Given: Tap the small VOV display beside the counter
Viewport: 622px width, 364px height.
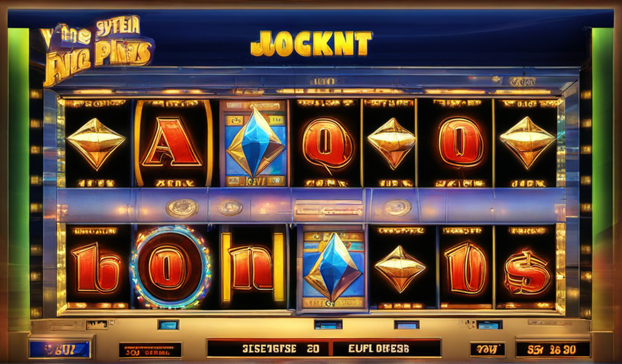Looking at the screenshot, I should [x=488, y=349].
